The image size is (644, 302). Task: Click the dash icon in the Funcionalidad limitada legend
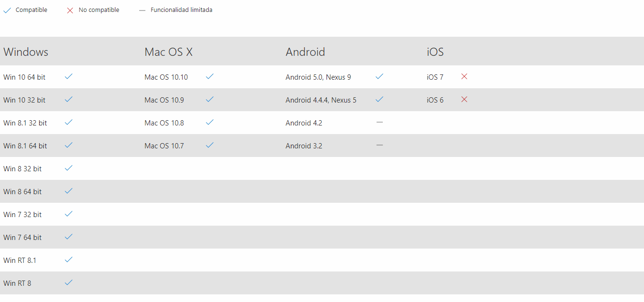pos(142,10)
